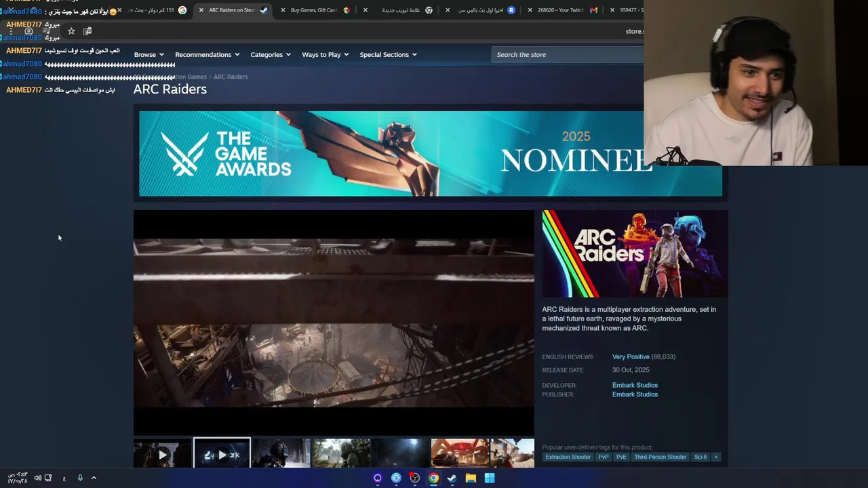Close the Twitch tab labeled 268620
This screenshot has width=868, height=488.
tap(530, 10)
